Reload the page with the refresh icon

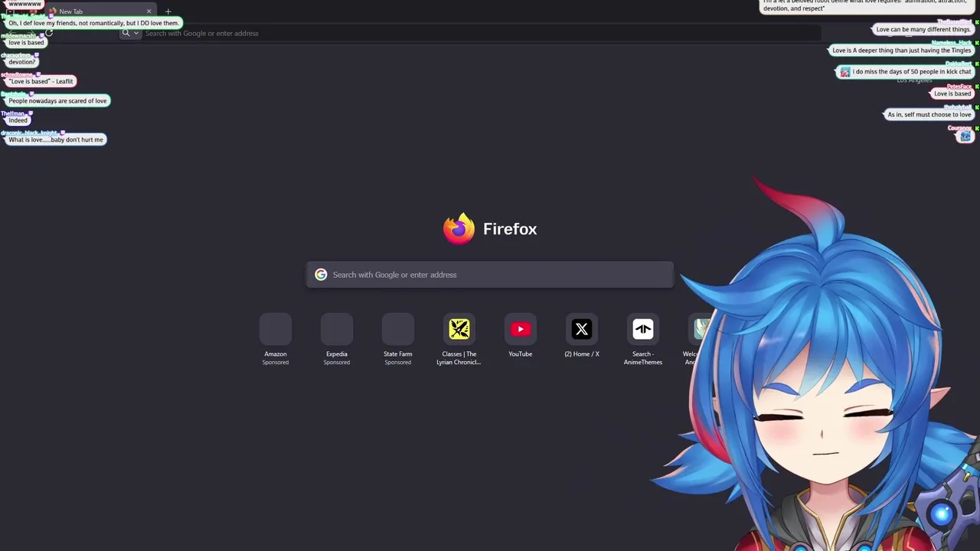(49, 33)
